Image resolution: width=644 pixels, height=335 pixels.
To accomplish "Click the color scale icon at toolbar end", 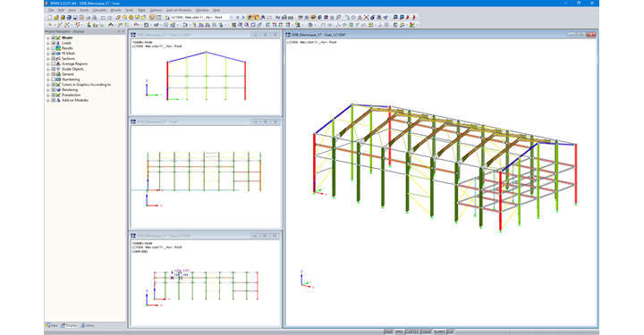I will pos(412,25).
